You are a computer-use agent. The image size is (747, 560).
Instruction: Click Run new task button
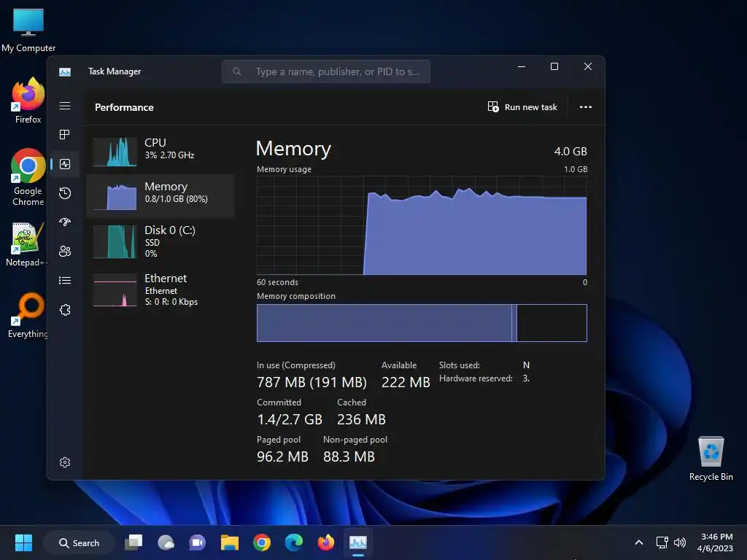coord(522,107)
